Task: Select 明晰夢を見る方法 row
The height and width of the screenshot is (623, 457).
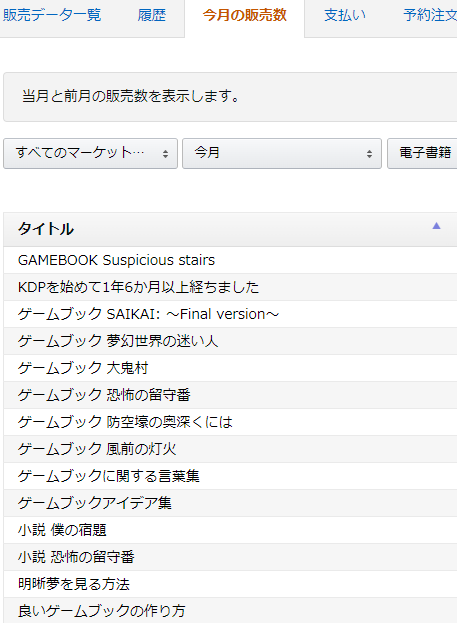Action: pos(230,584)
